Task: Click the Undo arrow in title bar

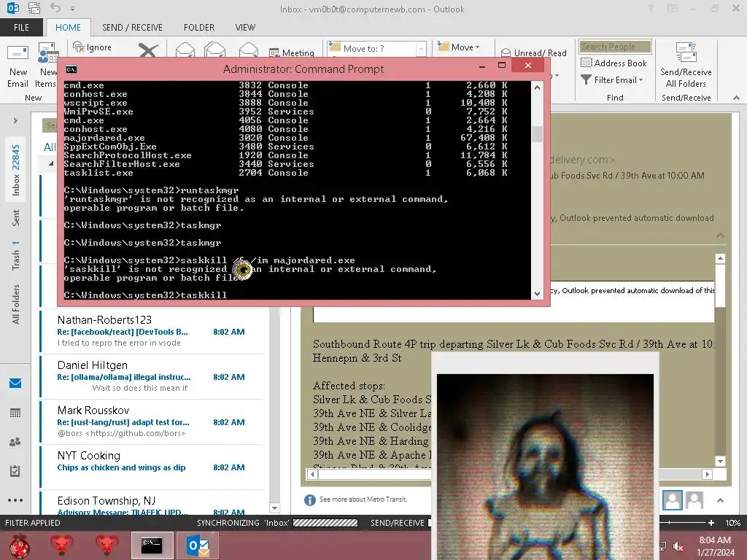Action: [x=55, y=8]
